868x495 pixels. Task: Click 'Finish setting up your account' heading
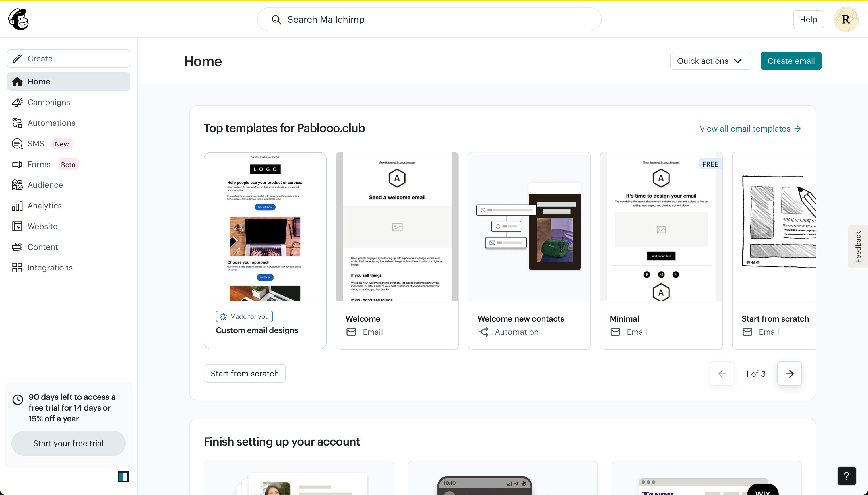[x=282, y=442]
